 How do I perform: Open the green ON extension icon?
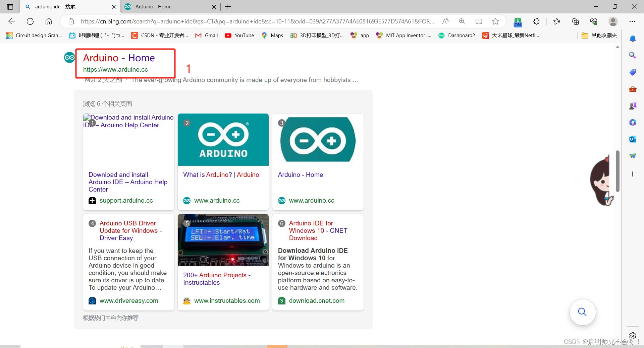click(x=518, y=22)
